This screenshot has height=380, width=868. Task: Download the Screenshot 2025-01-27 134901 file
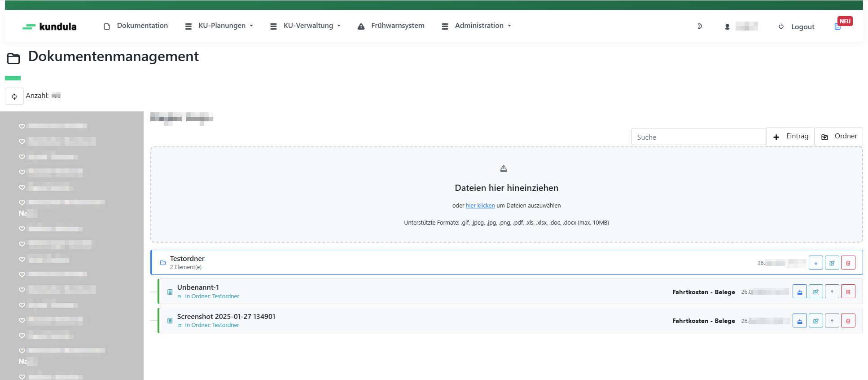(x=799, y=321)
